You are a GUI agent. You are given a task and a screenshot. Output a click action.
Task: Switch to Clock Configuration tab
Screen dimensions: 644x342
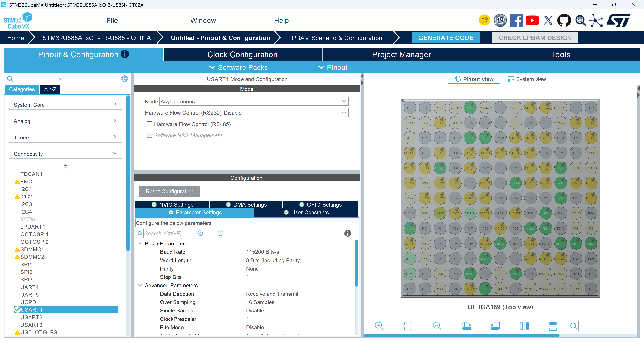[243, 54]
